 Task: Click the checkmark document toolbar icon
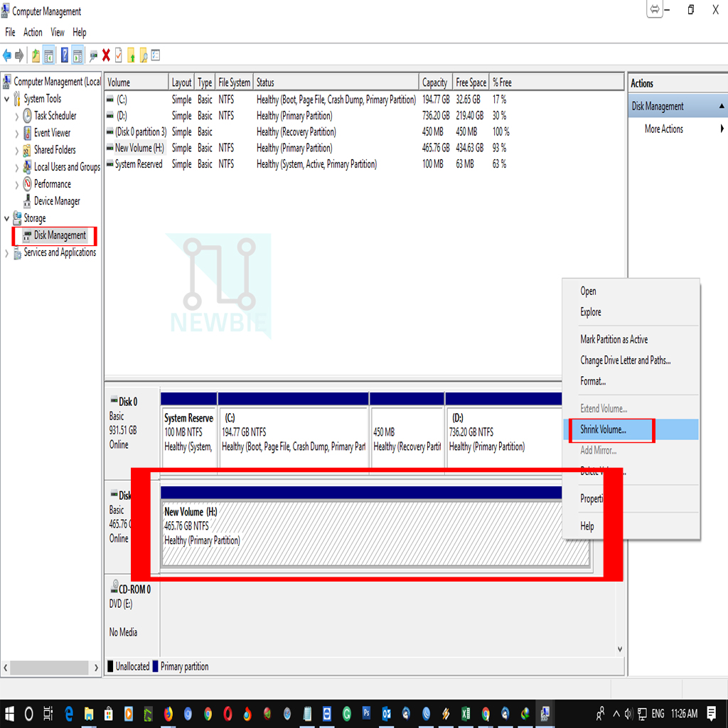coord(118,55)
